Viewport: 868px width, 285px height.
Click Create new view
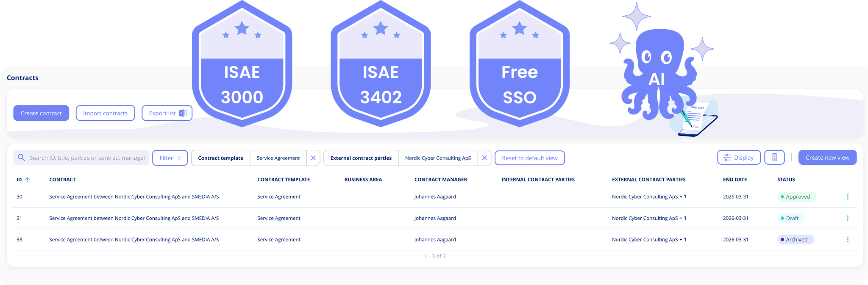pyautogui.click(x=827, y=158)
